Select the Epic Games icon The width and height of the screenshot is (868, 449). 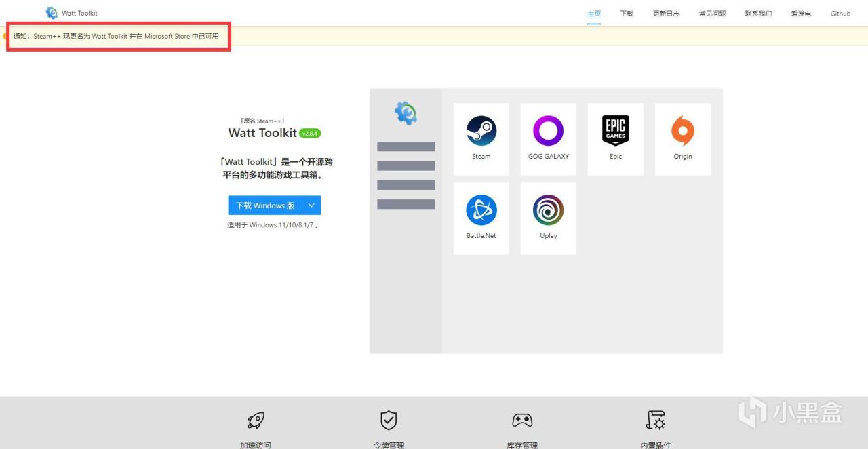pos(616,131)
